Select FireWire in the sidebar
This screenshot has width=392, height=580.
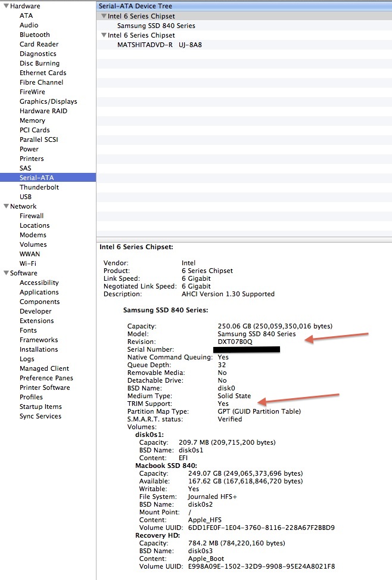(33, 92)
